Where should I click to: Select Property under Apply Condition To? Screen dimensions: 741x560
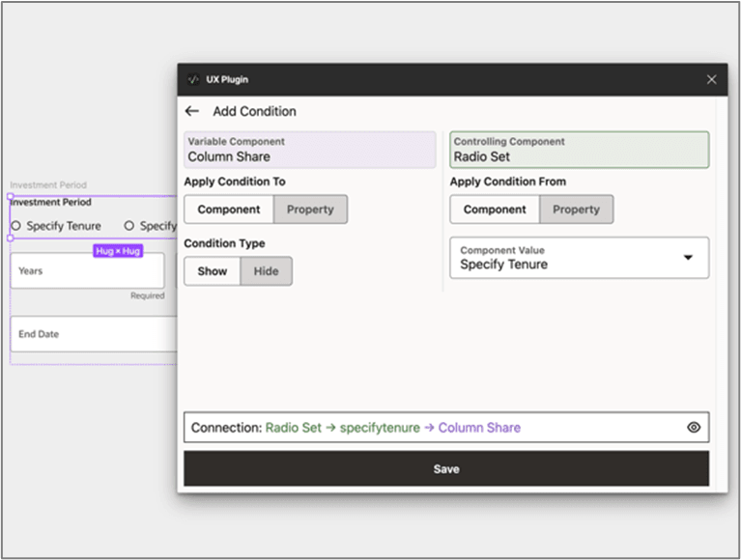310,210
